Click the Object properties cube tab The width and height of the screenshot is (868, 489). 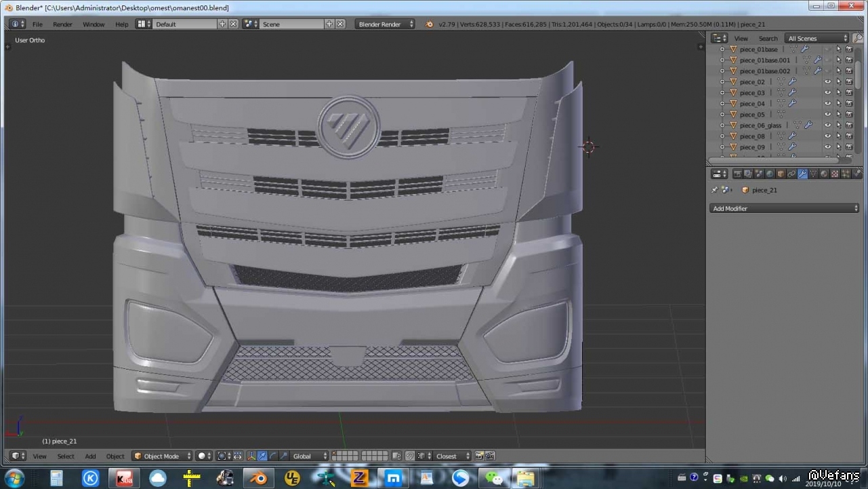[x=781, y=174]
